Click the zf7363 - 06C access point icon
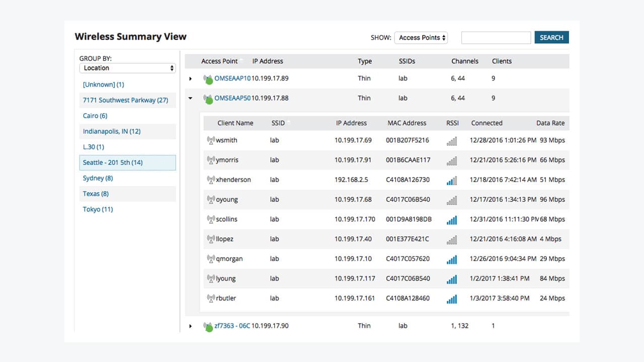The height and width of the screenshot is (362, 644). click(209, 326)
